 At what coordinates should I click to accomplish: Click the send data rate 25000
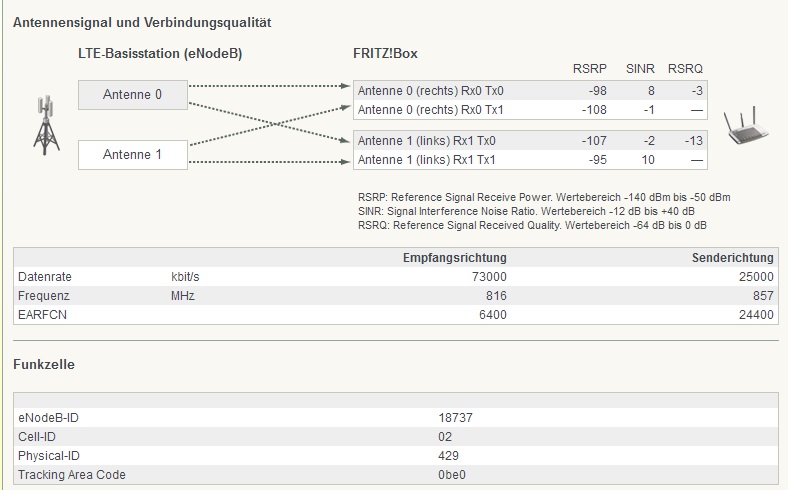pyautogui.click(x=756, y=277)
